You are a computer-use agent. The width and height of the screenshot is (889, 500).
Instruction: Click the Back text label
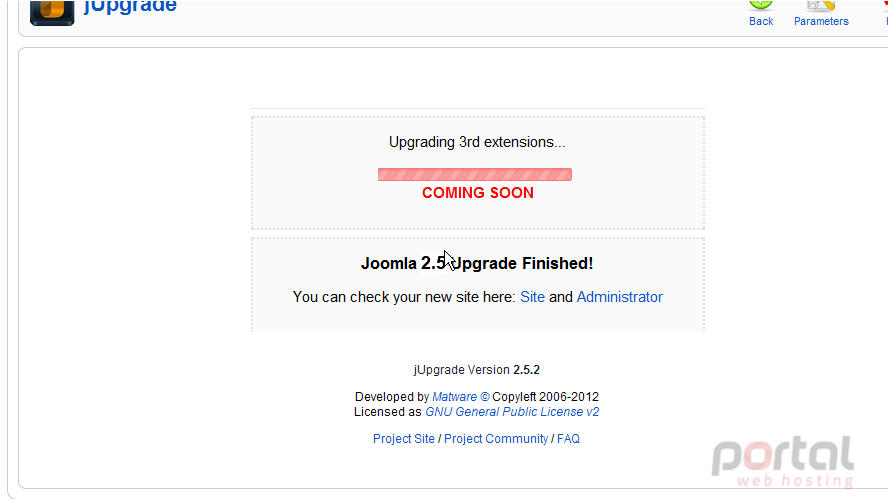click(x=761, y=21)
